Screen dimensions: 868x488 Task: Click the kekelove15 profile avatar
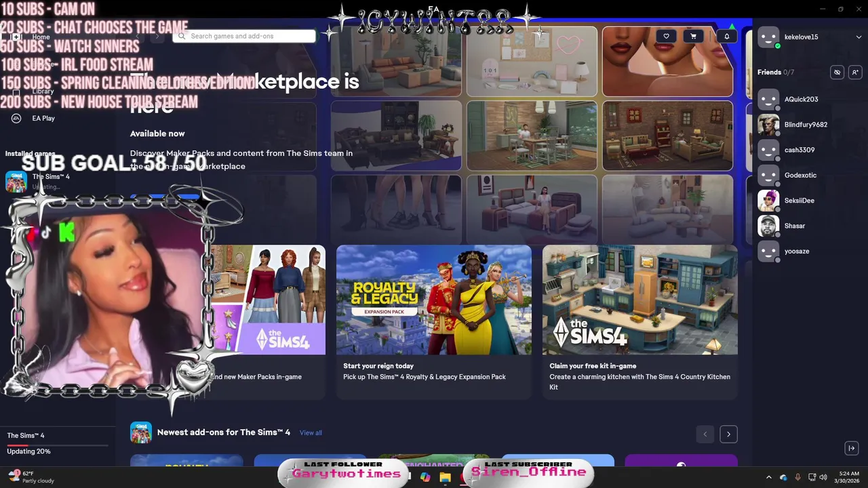[x=768, y=37]
